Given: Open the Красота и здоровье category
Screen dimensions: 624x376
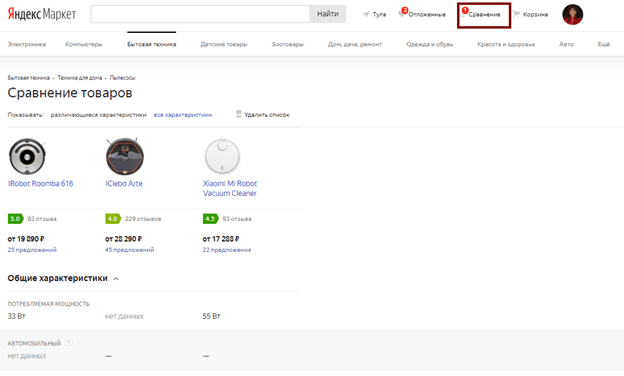Looking at the screenshot, I should 506,44.
